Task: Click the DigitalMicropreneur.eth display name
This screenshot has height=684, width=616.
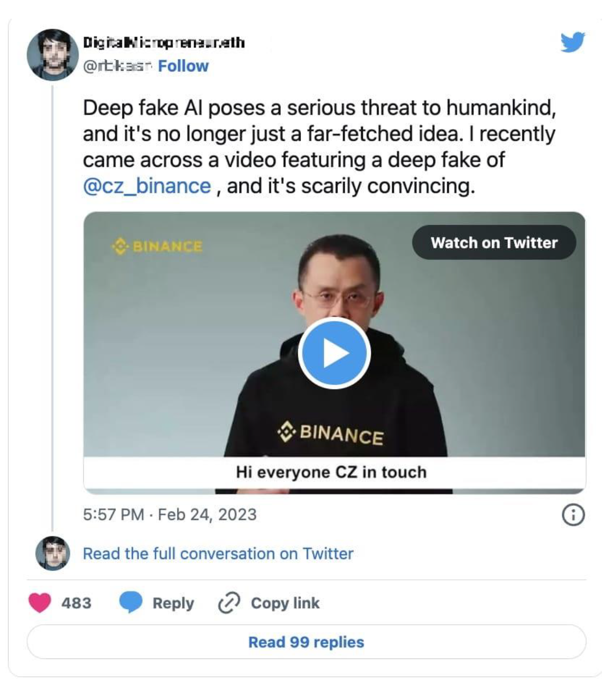Action: [164, 42]
